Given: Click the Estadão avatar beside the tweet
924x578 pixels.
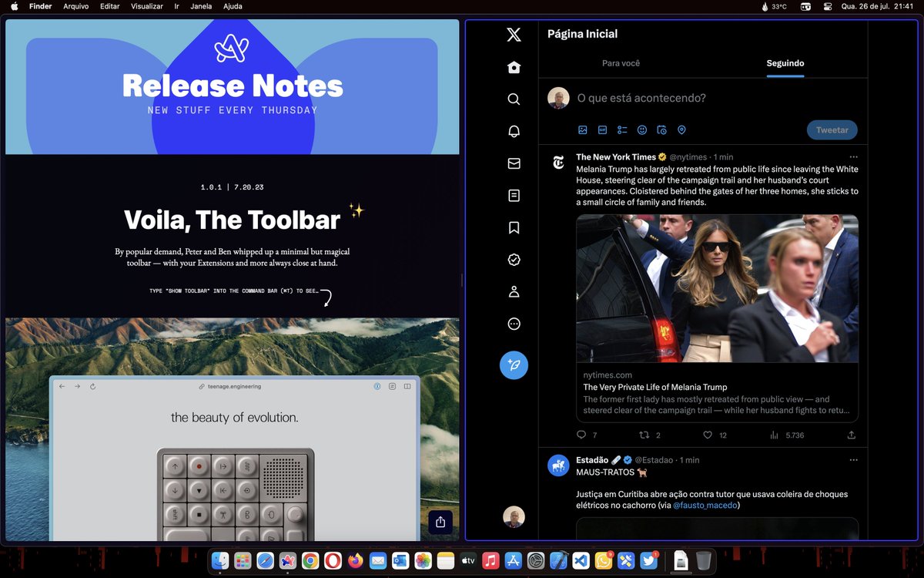Looking at the screenshot, I should pyautogui.click(x=558, y=465).
